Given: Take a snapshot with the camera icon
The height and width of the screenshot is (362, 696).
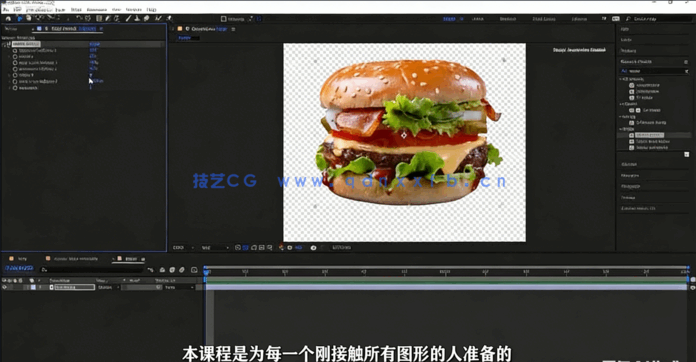Looking at the screenshot, I should point(313,248).
